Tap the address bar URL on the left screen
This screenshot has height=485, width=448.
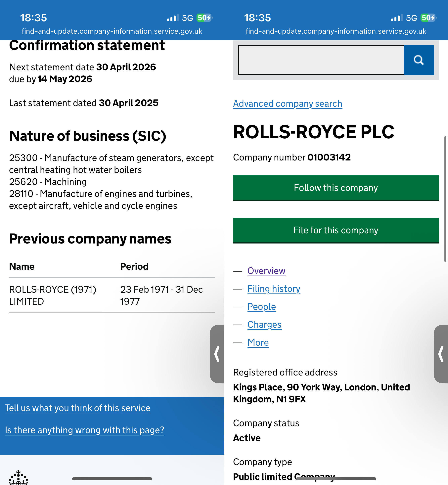[112, 31]
